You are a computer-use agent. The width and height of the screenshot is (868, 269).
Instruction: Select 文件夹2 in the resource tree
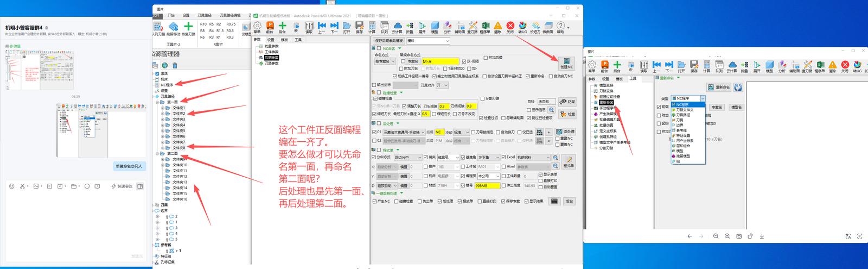pyautogui.click(x=178, y=114)
